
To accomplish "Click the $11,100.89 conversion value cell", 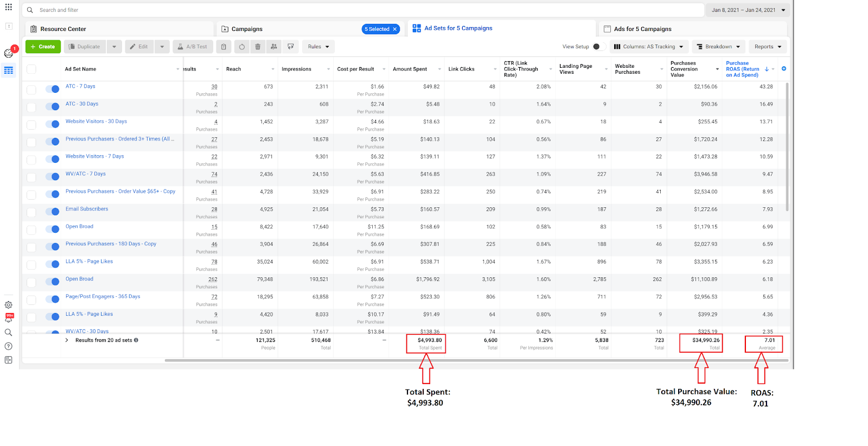I will (704, 279).
